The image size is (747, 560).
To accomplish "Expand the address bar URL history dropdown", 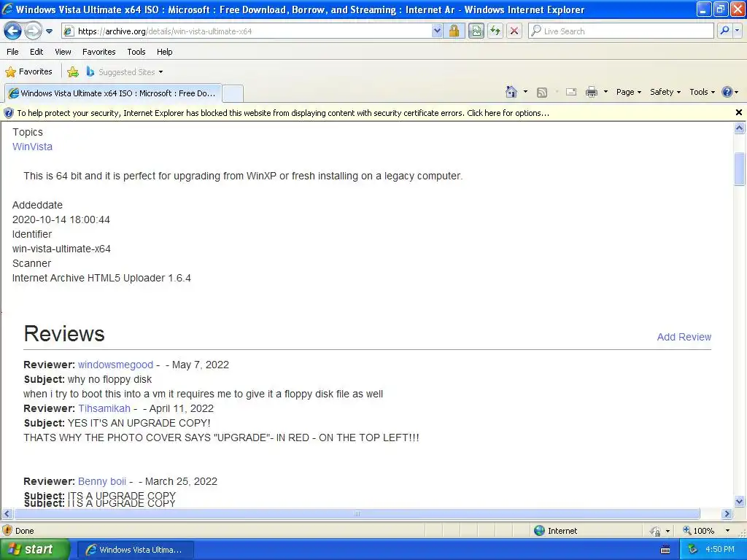I will (437, 31).
